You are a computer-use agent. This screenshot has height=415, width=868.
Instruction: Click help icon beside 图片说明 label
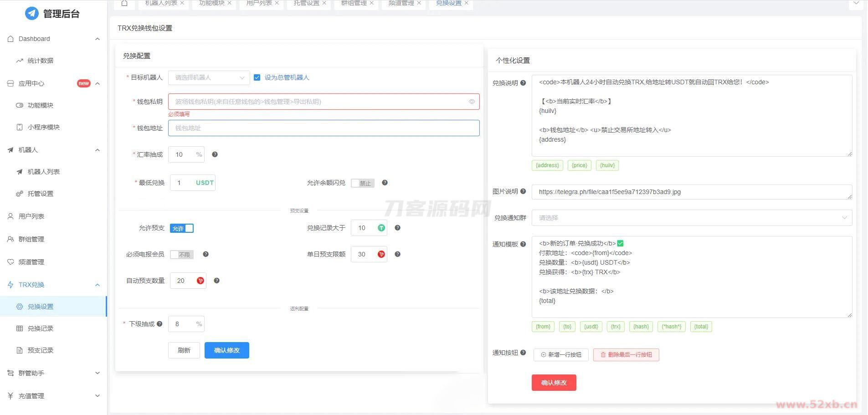[x=523, y=191]
